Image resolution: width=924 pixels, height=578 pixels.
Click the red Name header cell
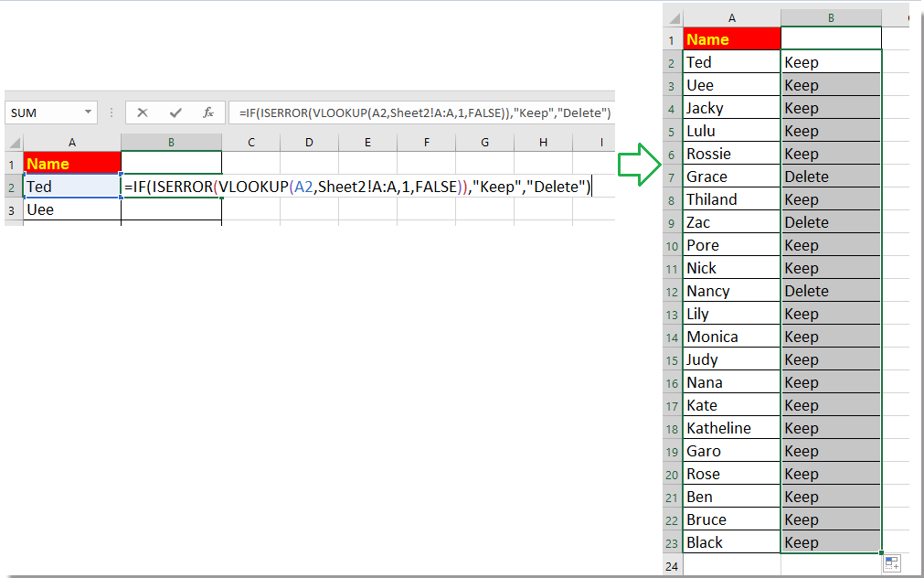pyautogui.click(x=71, y=163)
